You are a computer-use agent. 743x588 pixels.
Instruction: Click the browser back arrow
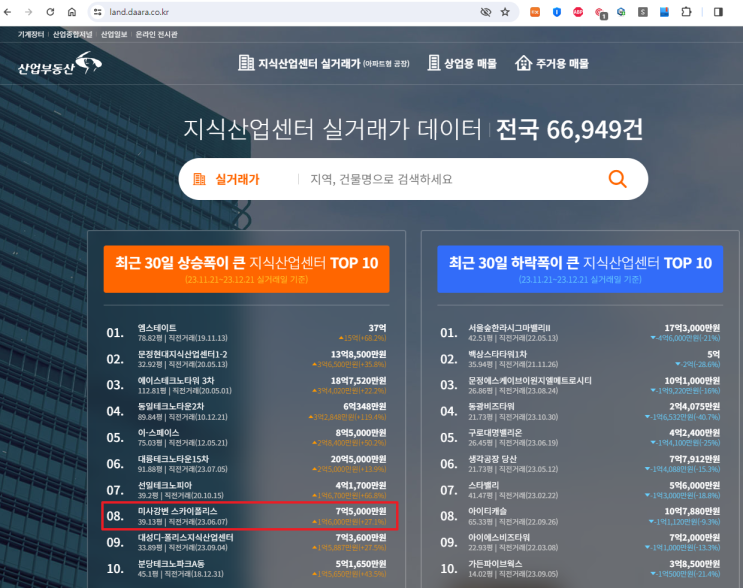8,12
